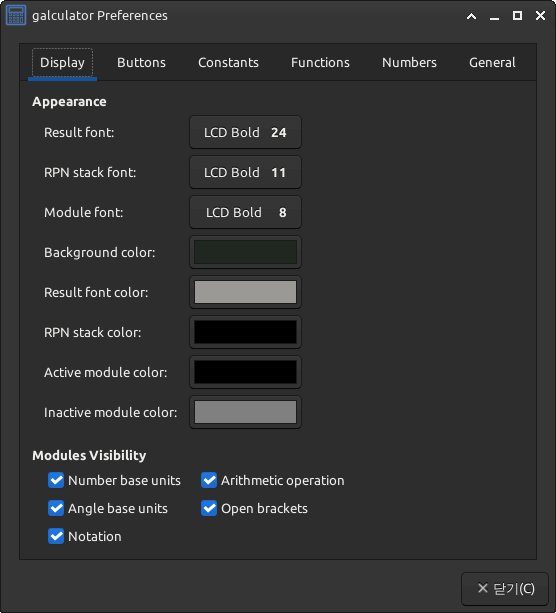Image resolution: width=556 pixels, height=613 pixels.
Task: Click the Modules Visibility heading
Action: 89,455
